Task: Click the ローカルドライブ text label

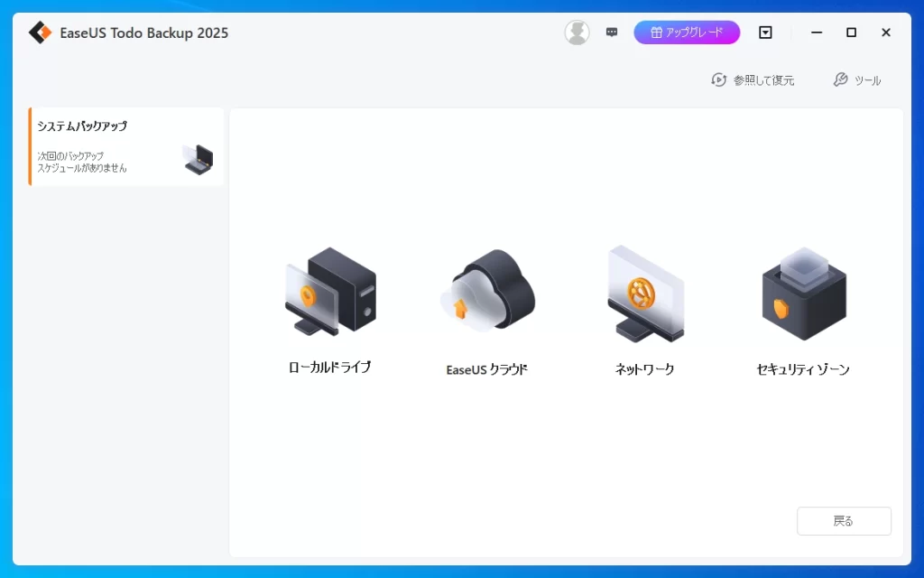Action: tap(329, 368)
